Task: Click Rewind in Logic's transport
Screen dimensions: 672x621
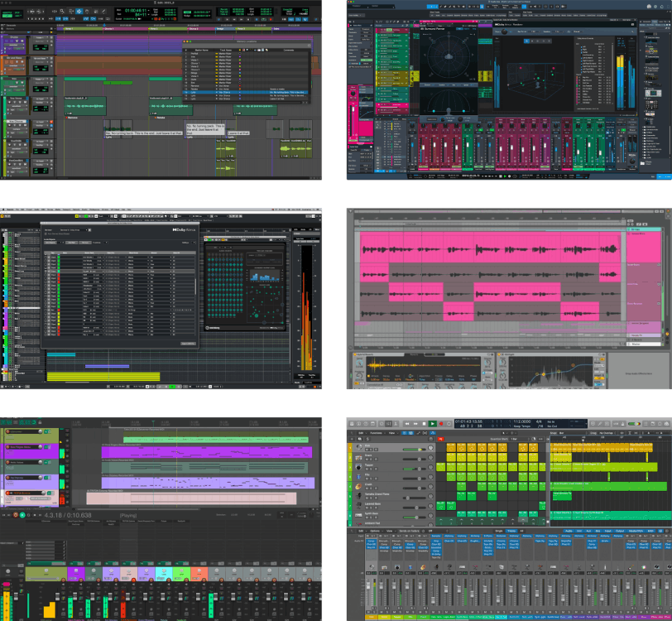Action: tap(407, 424)
